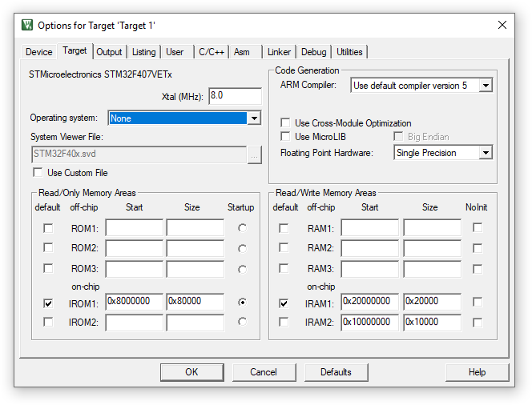Enable NoInit for IRAM2

coord(478,323)
